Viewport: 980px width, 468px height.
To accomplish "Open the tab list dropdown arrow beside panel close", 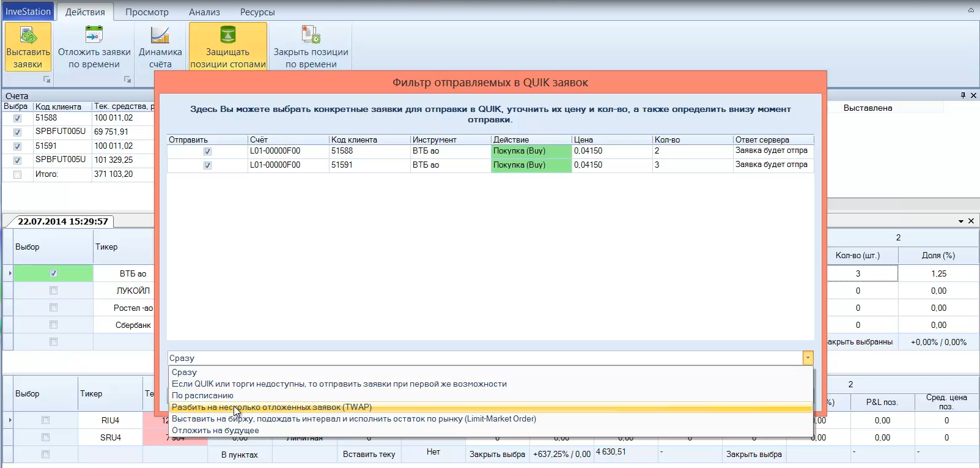I will point(961,221).
